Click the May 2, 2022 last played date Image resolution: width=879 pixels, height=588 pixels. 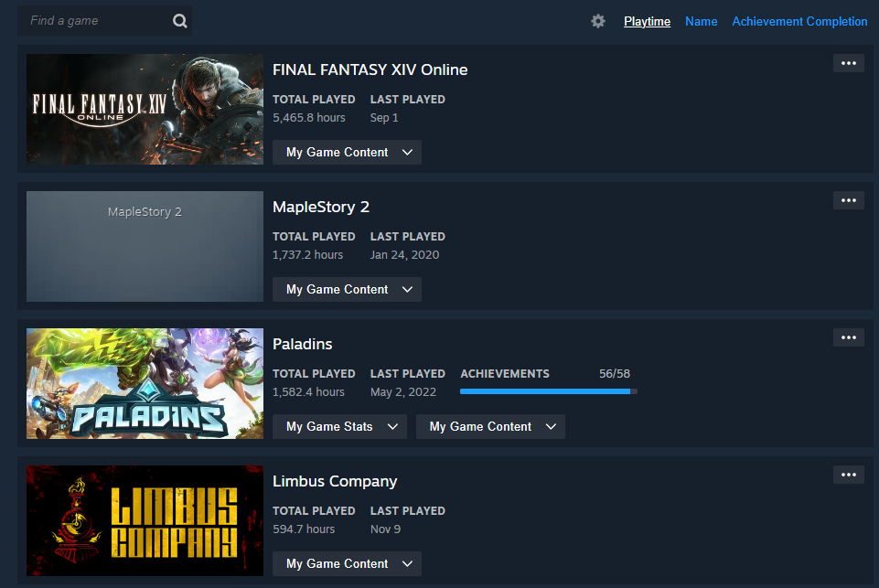403,392
